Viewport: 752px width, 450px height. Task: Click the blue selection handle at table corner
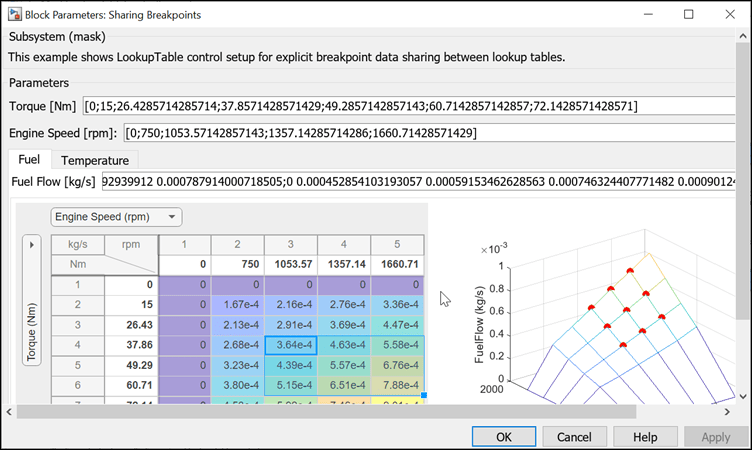423,395
